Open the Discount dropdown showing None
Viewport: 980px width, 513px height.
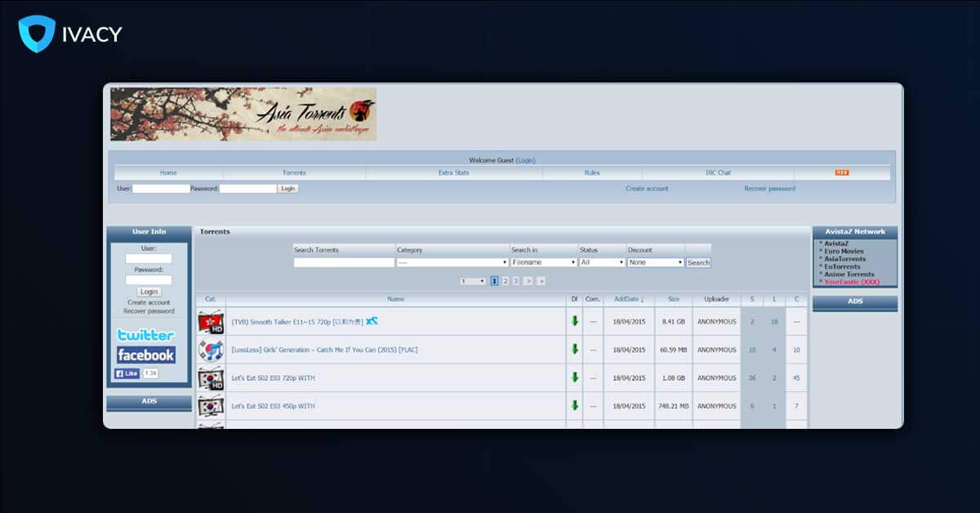[x=656, y=262]
